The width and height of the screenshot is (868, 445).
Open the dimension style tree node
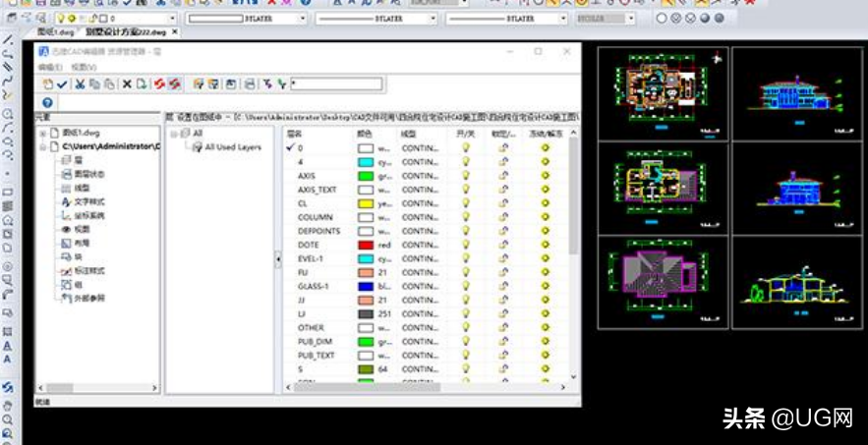(x=88, y=270)
